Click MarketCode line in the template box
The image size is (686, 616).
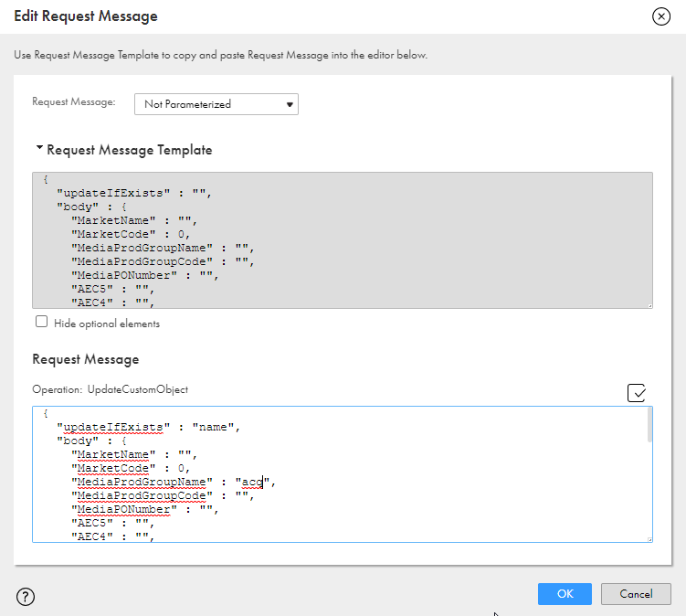tap(131, 234)
